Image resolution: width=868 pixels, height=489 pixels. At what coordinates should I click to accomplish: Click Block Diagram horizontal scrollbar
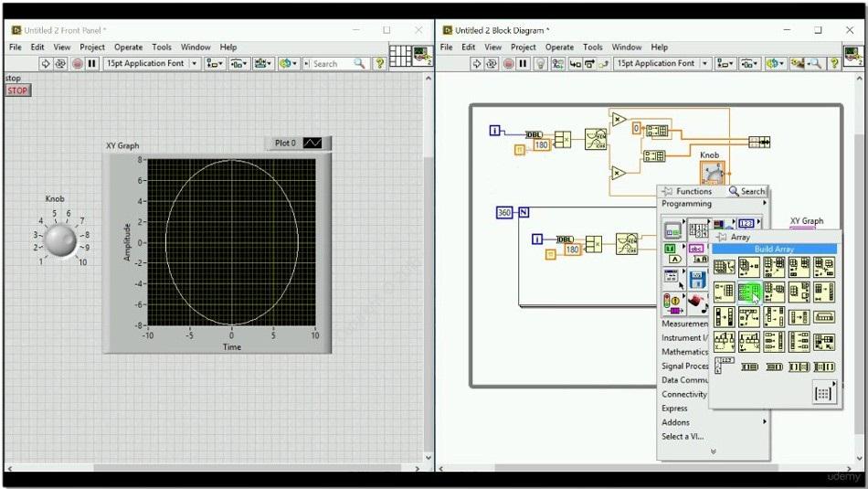[645, 468]
